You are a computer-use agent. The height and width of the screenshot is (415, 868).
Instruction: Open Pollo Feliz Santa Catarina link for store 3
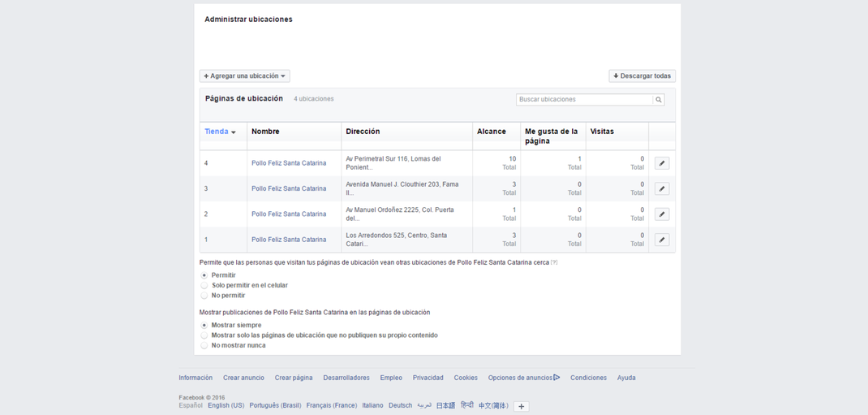pyautogui.click(x=289, y=188)
